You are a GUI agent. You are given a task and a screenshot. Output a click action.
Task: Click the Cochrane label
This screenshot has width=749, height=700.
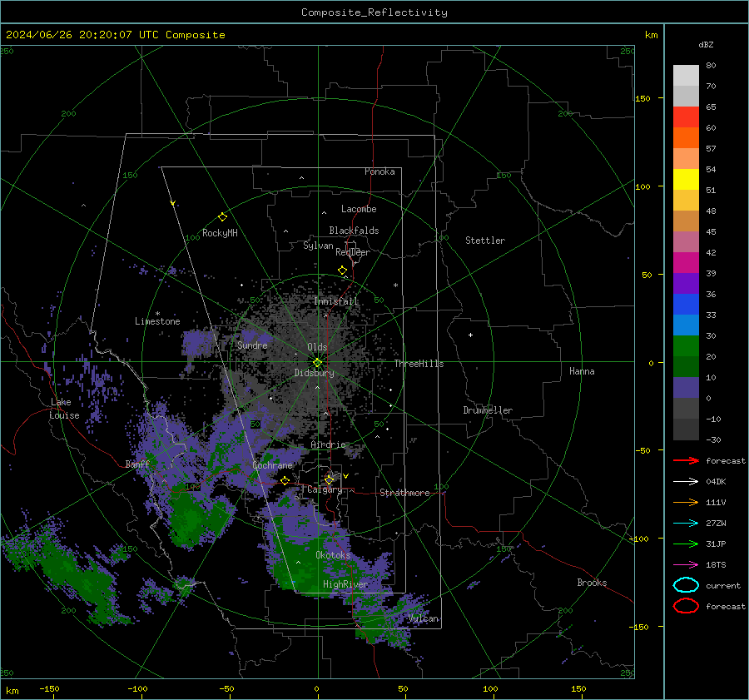tap(272, 465)
